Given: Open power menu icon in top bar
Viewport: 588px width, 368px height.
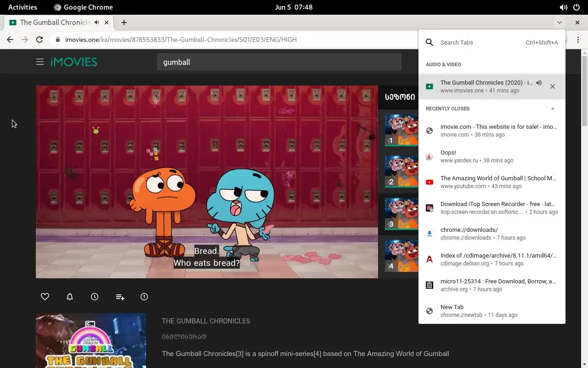Looking at the screenshot, I should (577, 7).
